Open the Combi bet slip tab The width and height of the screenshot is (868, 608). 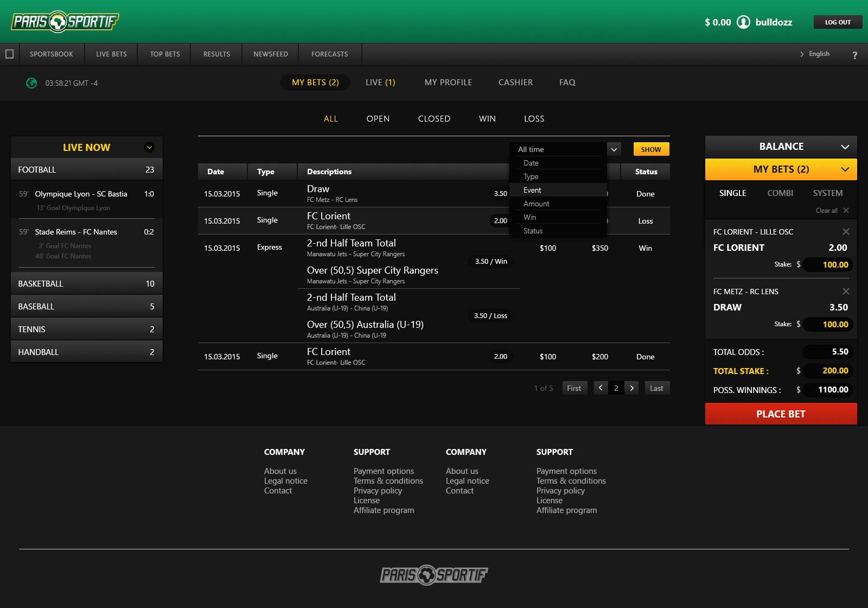click(x=780, y=193)
